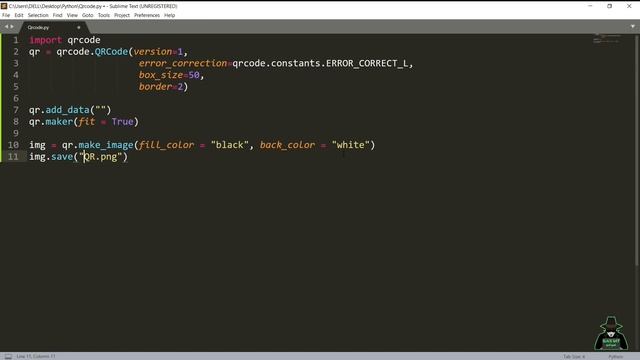Open the Edit menu

click(19, 15)
